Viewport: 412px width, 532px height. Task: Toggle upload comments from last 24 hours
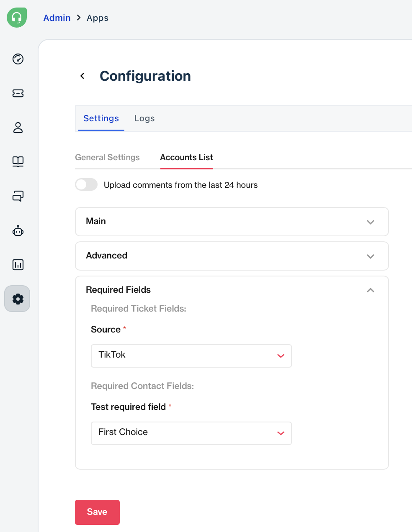(x=86, y=184)
